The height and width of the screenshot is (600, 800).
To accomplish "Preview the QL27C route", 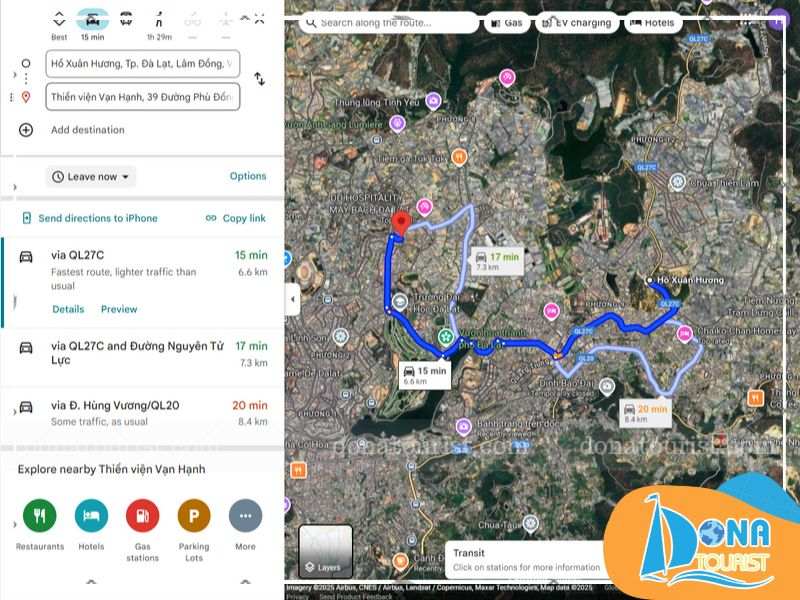I will 119,309.
